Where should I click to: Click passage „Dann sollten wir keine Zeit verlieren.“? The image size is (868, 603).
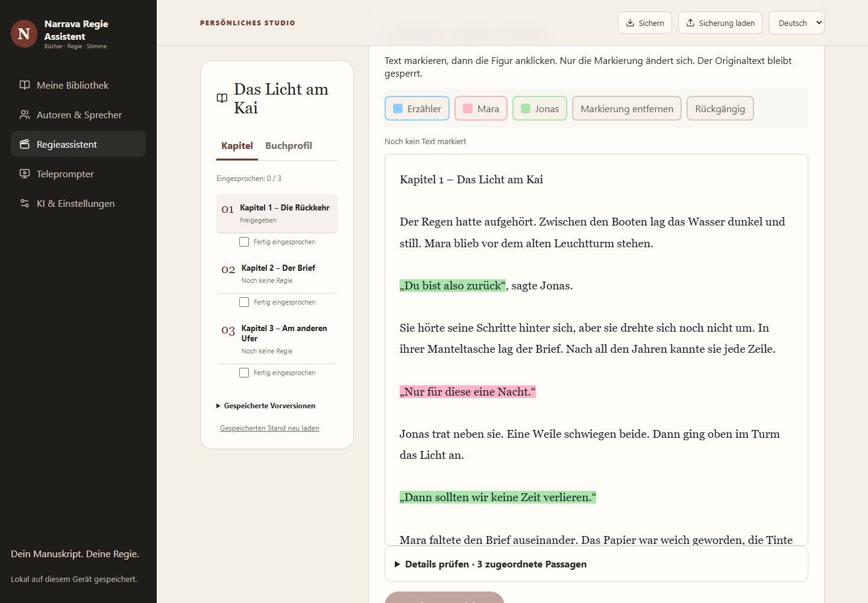coord(498,497)
